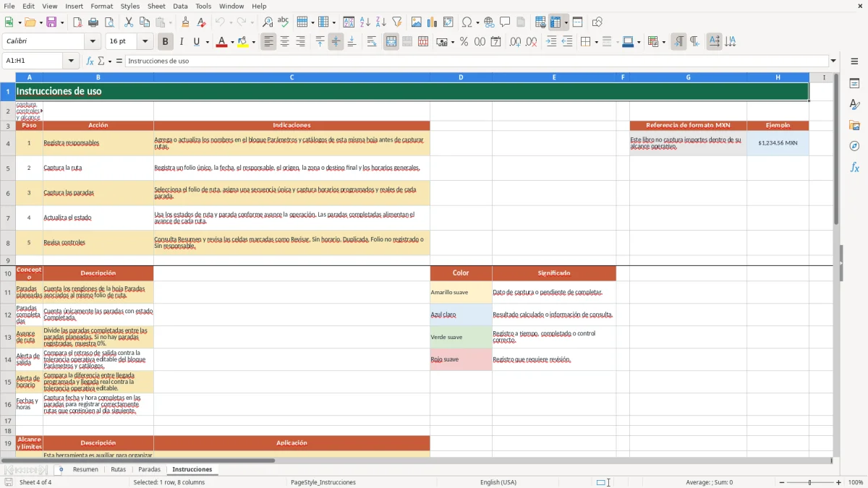Toggle Align Left
Screen dimensions: 868x488
point(269,42)
